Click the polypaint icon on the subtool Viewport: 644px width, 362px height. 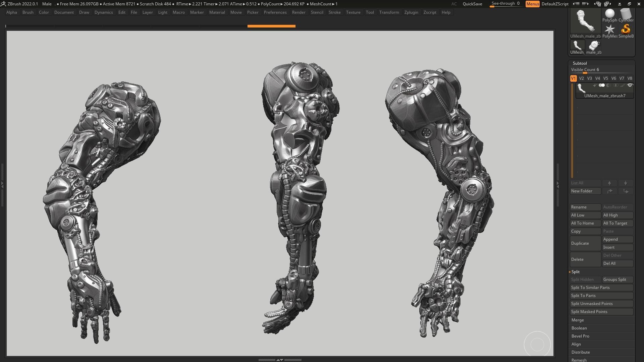(602, 85)
